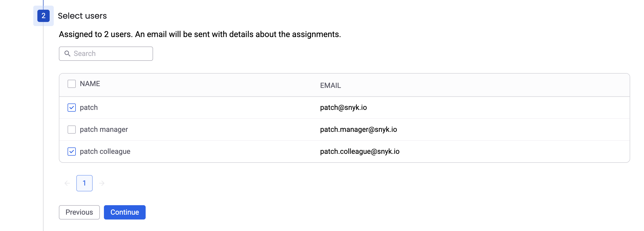This screenshot has width=644, height=231.
Task: Uncheck the patch user checkbox
Action: pyautogui.click(x=72, y=108)
